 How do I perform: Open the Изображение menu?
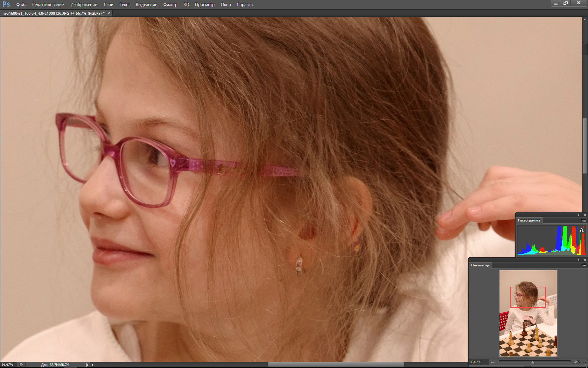pos(84,5)
